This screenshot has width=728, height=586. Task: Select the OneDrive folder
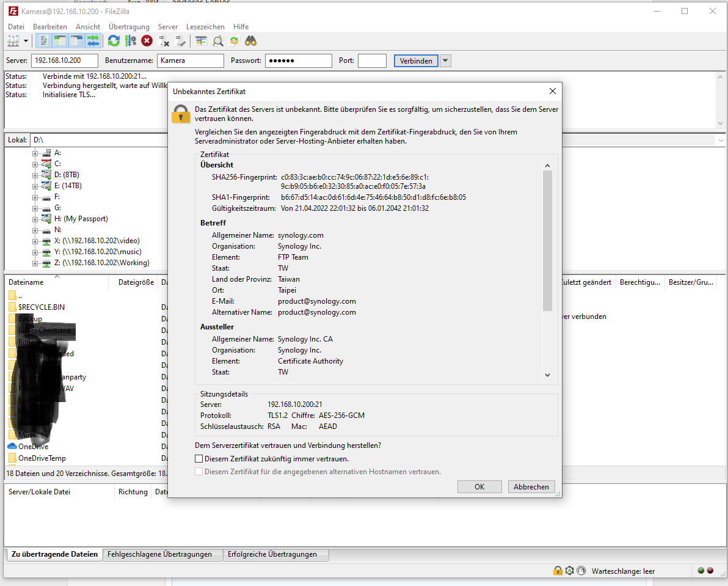pos(33,447)
